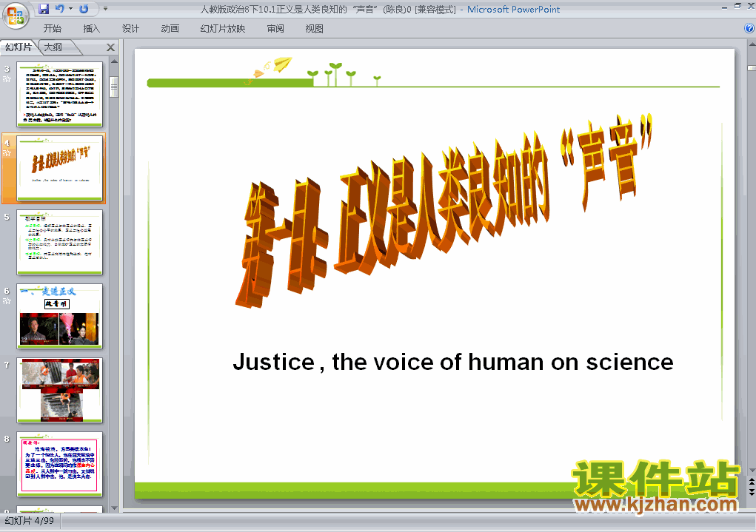Select slide 5 thumbnail

[60, 242]
